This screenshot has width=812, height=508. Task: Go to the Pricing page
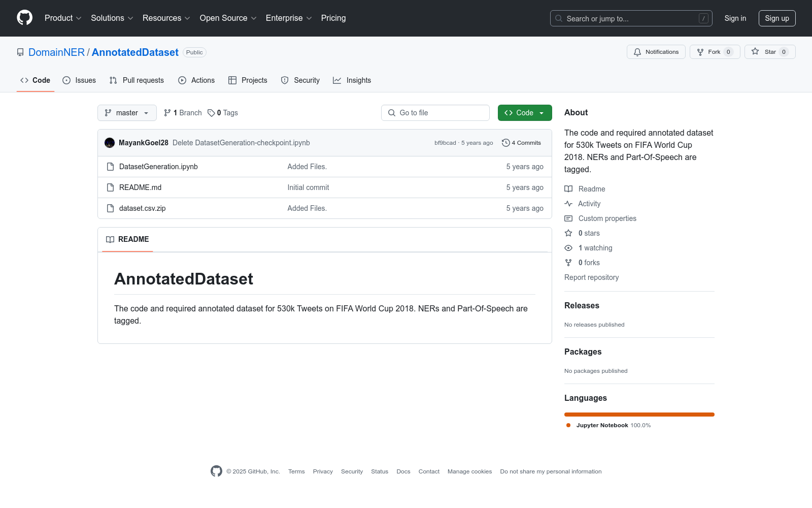coord(333,18)
